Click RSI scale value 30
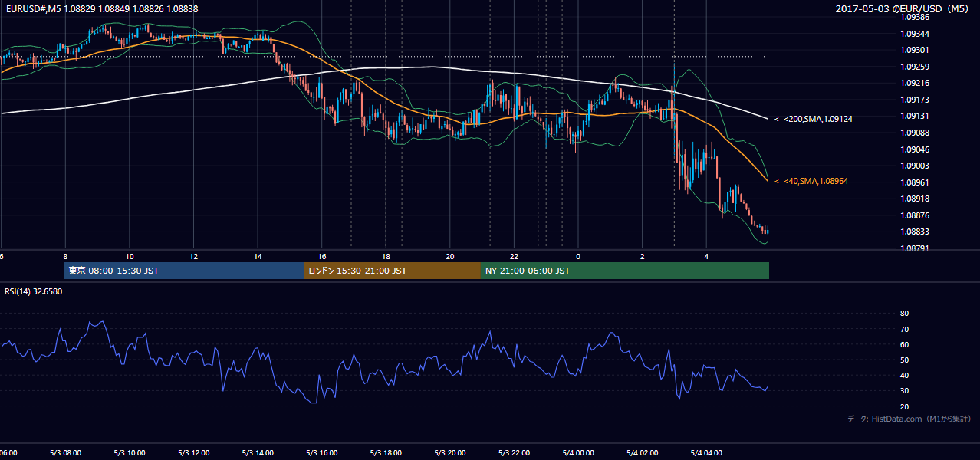This screenshot has height=460, width=980. (x=904, y=390)
